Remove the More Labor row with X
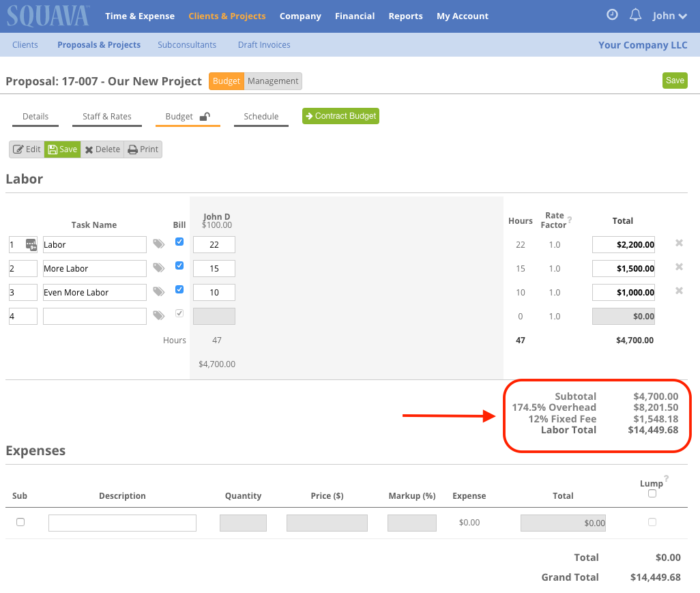Image resolution: width=700 pixels, height=593 pixels. click(x=679, y=267)
